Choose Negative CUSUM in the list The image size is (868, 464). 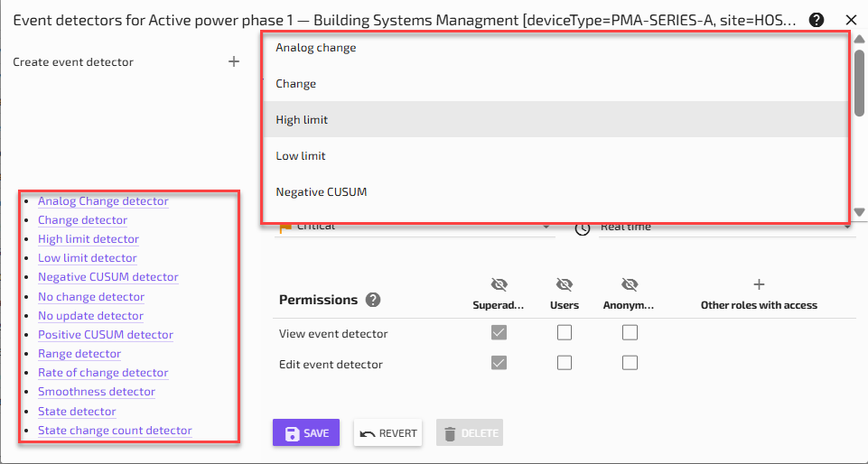coord(321,191)
